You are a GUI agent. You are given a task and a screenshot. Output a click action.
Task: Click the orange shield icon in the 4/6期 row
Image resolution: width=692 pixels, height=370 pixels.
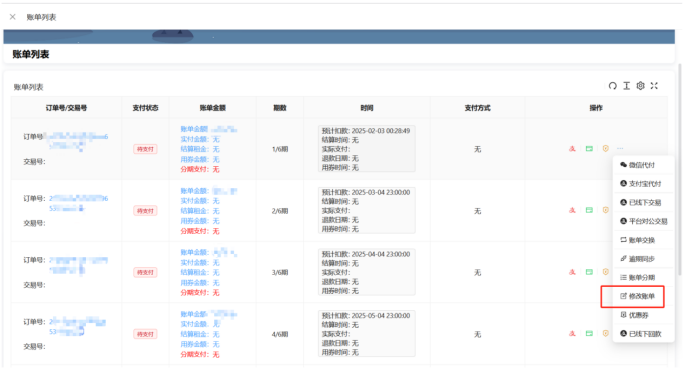pyautogui.click(x=606, y=334)
